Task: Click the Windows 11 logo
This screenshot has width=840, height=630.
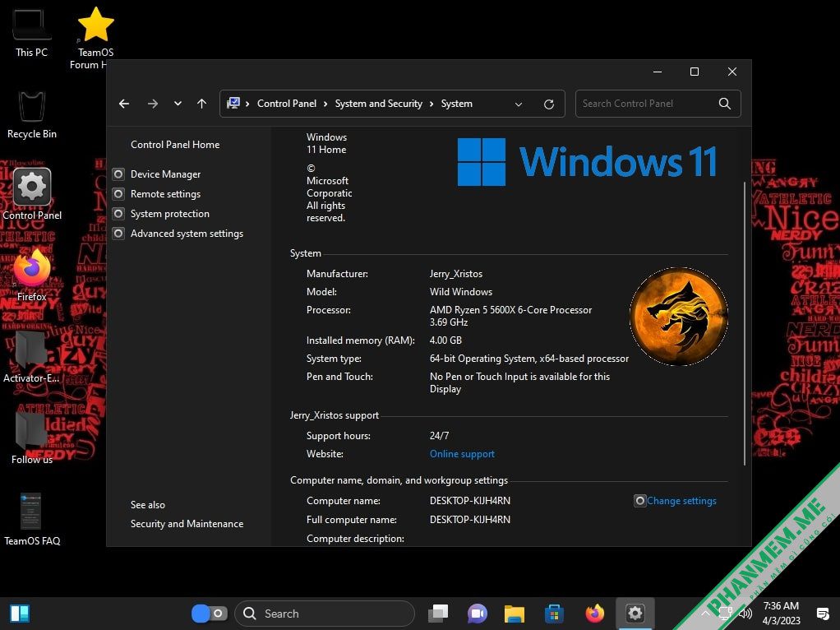Action: coord(587,162)
